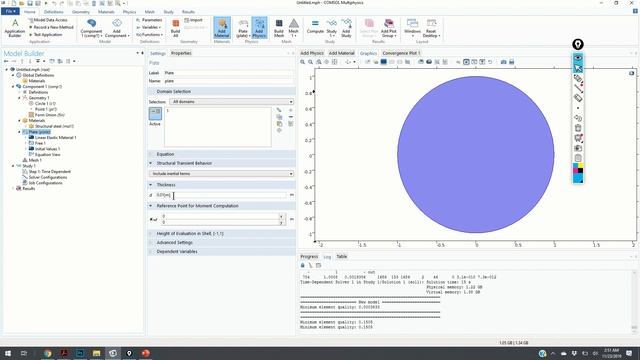The height and width of the screenshot is (360, 640).
Task: Click the print graphics icon
Action: click(x=511, y=62)
